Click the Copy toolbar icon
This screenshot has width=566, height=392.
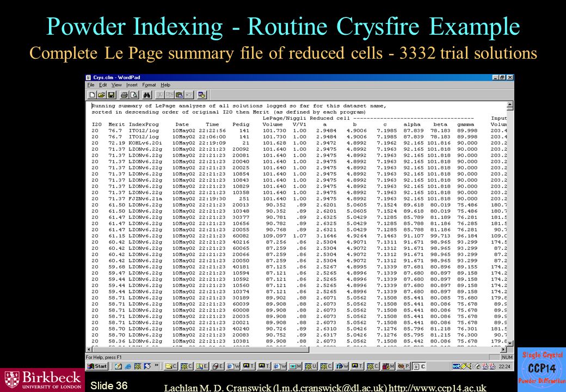(169, 95)
